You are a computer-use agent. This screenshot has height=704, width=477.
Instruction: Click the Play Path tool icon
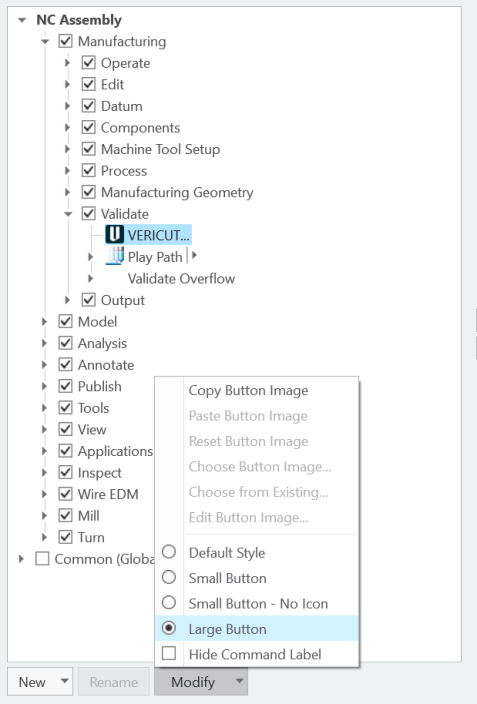(115, 256)
